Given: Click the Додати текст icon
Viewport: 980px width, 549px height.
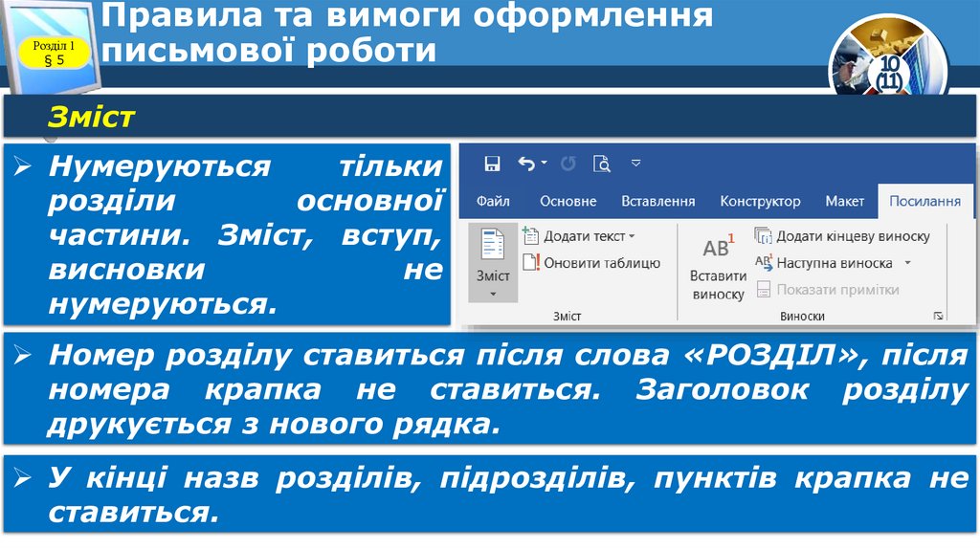Looking at the screenshot, I should (x=530, y=235).
